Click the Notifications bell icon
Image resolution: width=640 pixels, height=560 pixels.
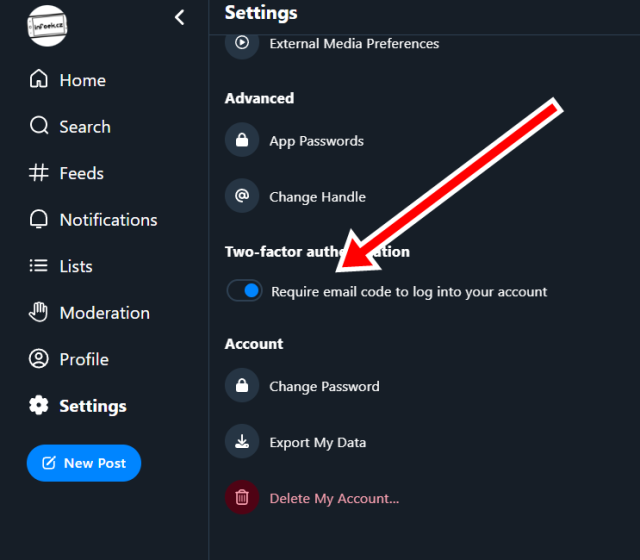39,220
